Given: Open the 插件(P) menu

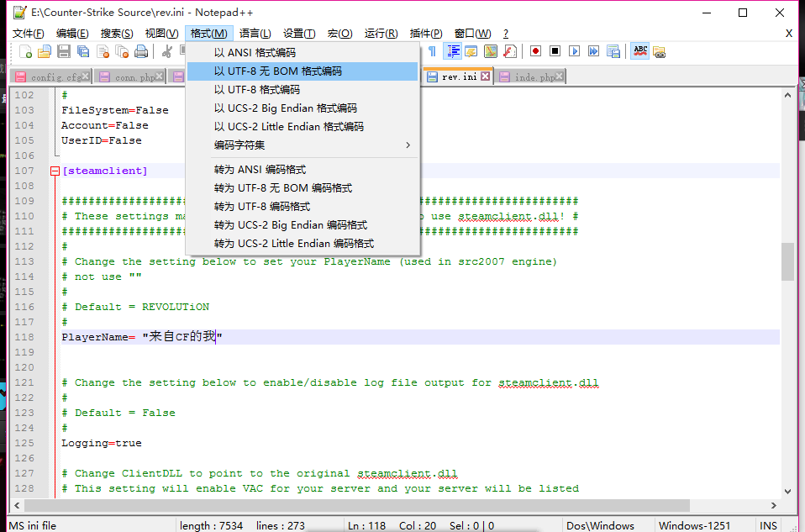Looking at the screenshot, I should pyautogui.click(x=426, y=34).
